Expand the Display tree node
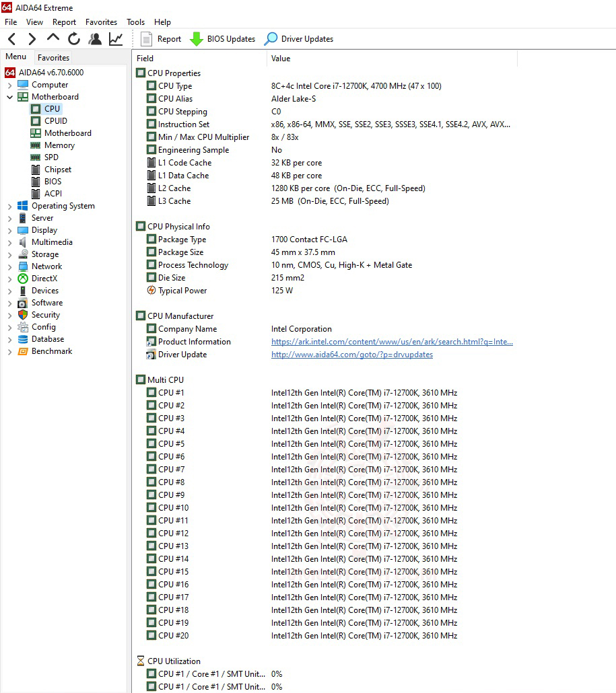The height and width of the screenshot is (693, 616). tap(9, 230)
